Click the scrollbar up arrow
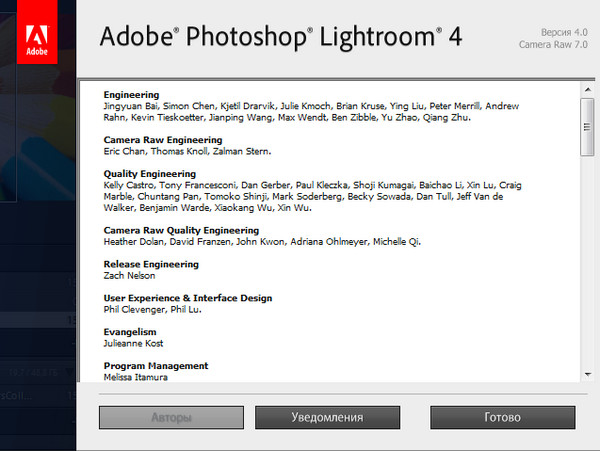Image resolution: width=600 pixels, height=451 pixels. tap(587, 88)
